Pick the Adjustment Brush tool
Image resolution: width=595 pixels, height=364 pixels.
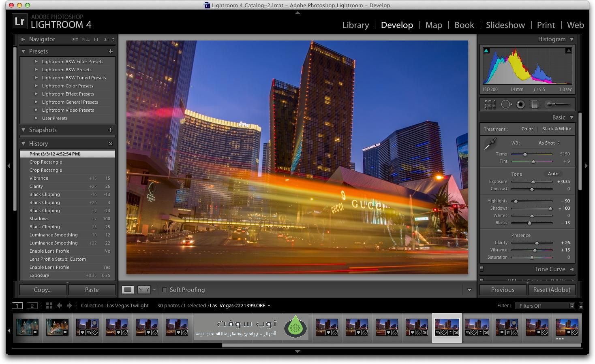click(x=557, y=104)
